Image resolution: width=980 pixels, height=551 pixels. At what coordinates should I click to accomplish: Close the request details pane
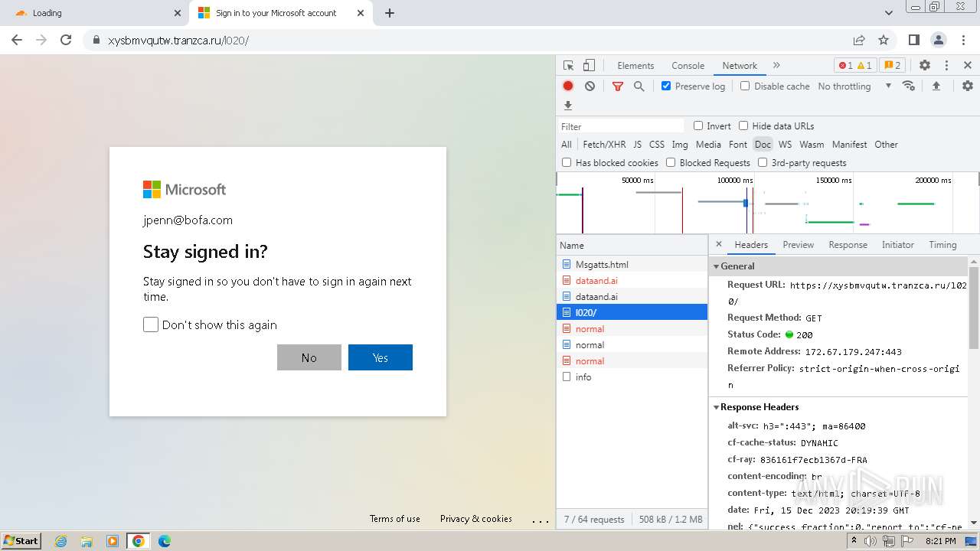(718, 245)
